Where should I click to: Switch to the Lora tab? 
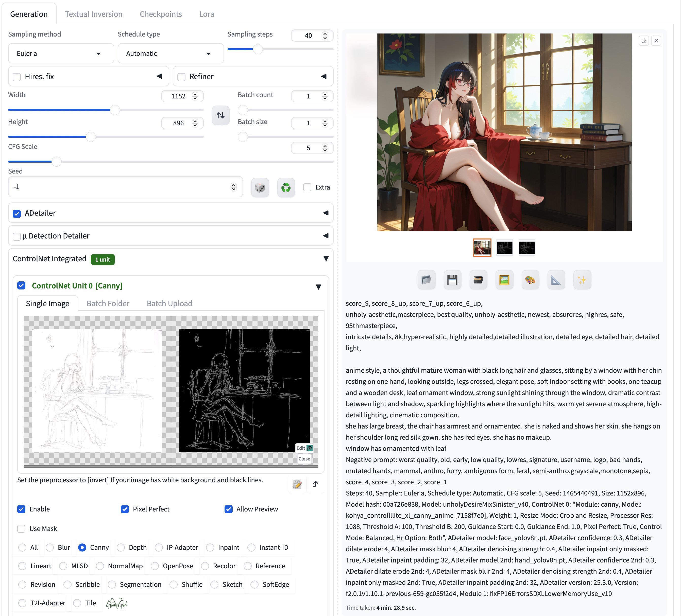(x=206, y=14)
